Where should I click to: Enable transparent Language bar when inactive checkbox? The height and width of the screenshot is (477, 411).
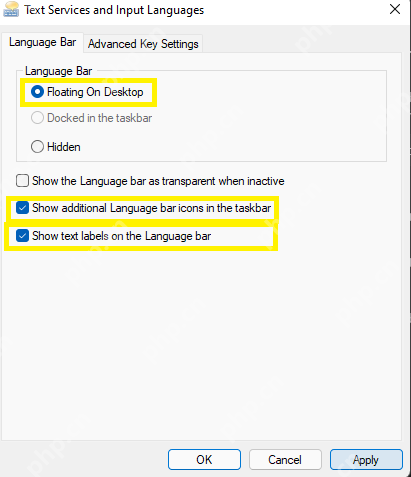[22, 181]
